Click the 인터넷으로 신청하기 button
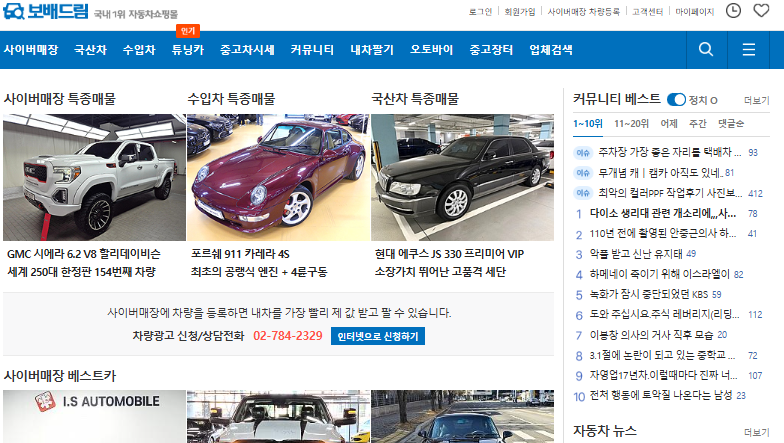Image resolution: width=784 pixels, height=443 pixels. [x=378, y=336]
